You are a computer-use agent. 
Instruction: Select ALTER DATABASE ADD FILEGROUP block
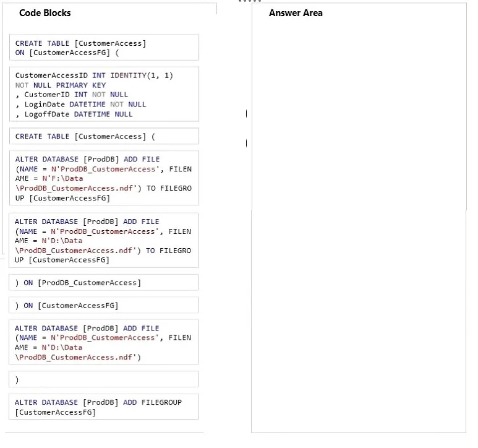point(104,407)
